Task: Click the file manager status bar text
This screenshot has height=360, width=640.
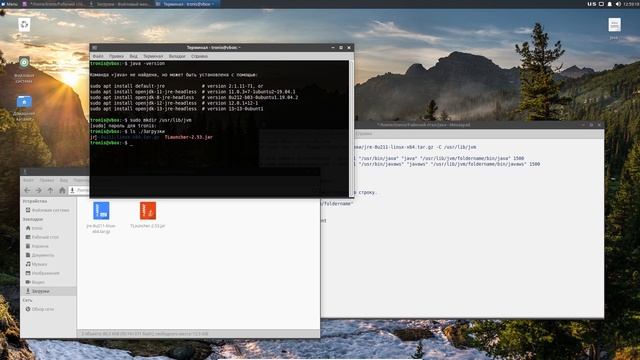Action: click(x=144, y=334)
